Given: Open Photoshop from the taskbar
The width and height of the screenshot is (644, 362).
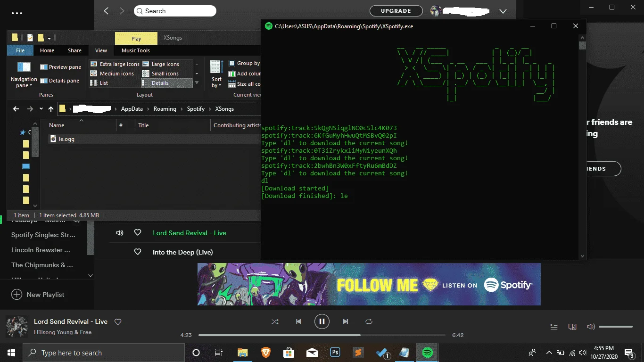Looking at the screenshot, I should point(336,353).
